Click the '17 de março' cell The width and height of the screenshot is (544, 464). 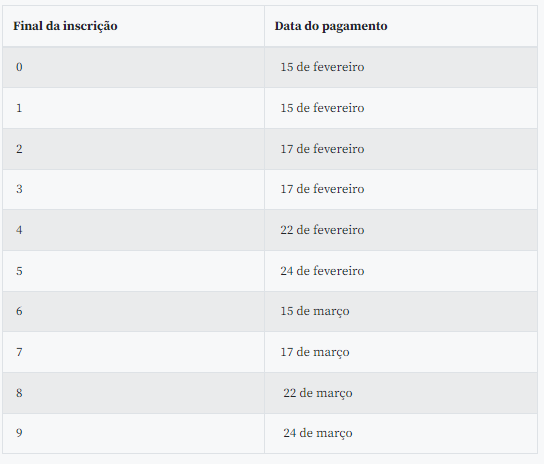pyautogui.click(x=401, y=352)
